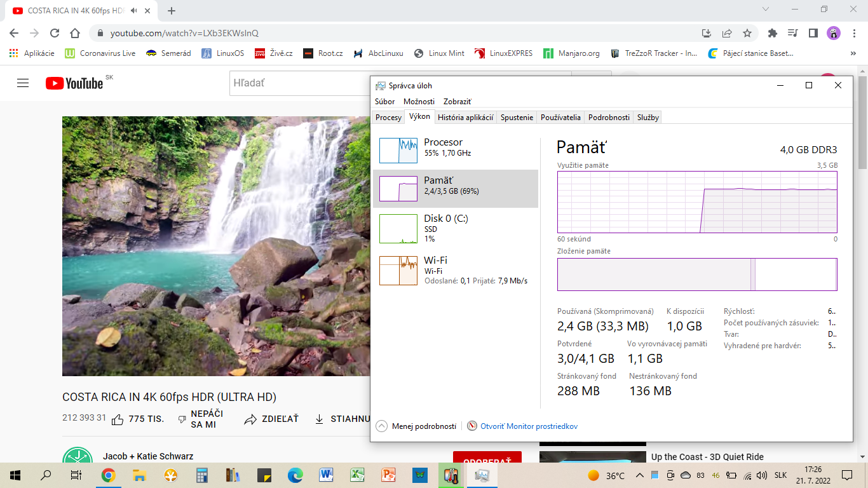
Task: Reload the page in Chrome
Action: coord(55,33)
